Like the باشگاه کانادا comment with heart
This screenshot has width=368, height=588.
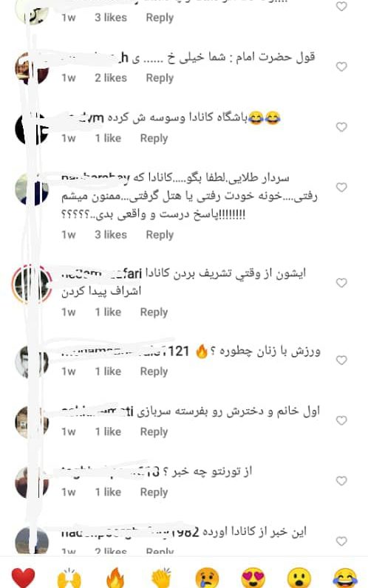click(341, 127)
